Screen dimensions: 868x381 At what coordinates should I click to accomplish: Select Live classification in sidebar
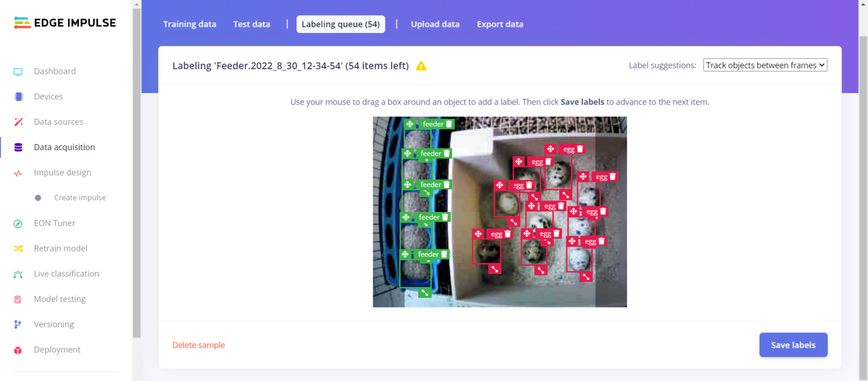coord(66,274)
